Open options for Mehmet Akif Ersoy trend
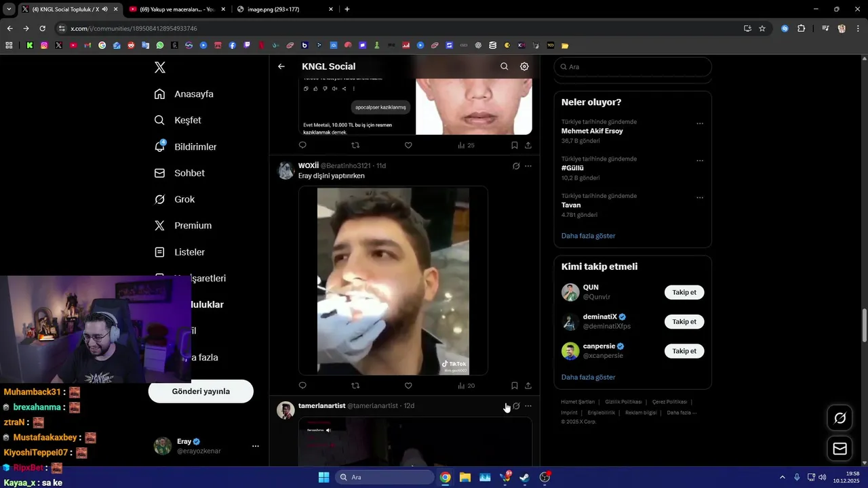The height and width of the screenshot is (488, 868). pyautogui.click(x=700, y=123)
